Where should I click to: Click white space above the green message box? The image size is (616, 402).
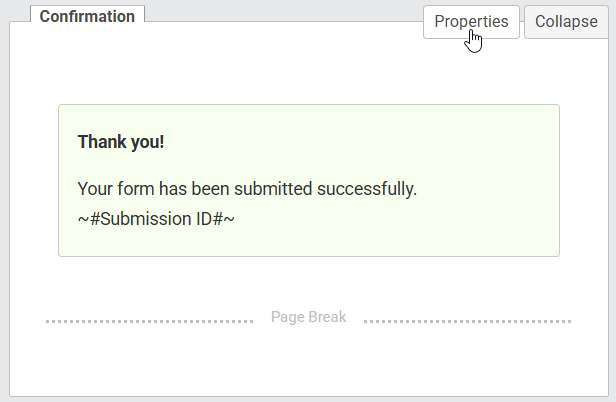309,73
